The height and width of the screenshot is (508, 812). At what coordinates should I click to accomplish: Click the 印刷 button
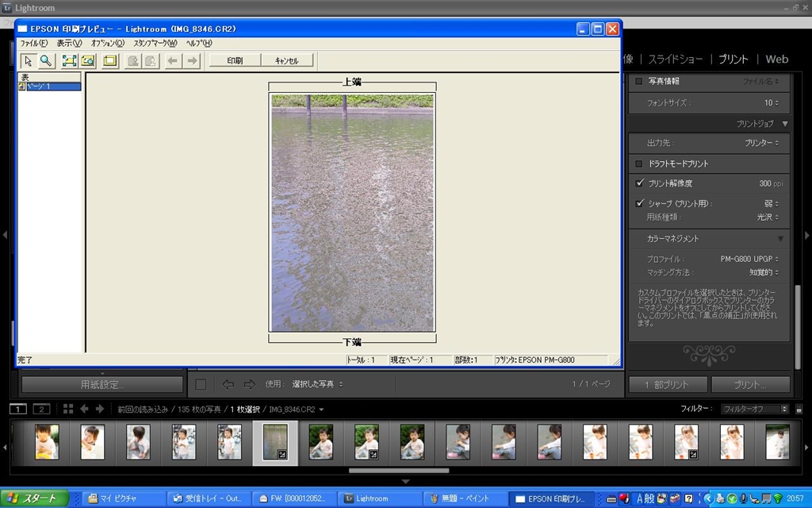pos(235,60)
